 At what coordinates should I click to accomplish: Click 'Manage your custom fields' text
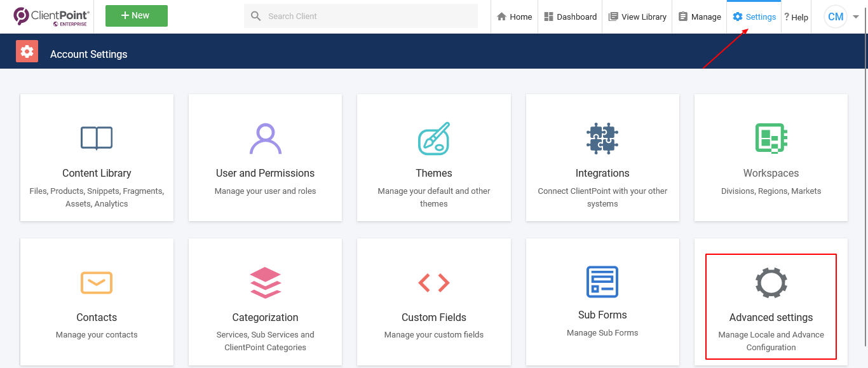point(434,334)
